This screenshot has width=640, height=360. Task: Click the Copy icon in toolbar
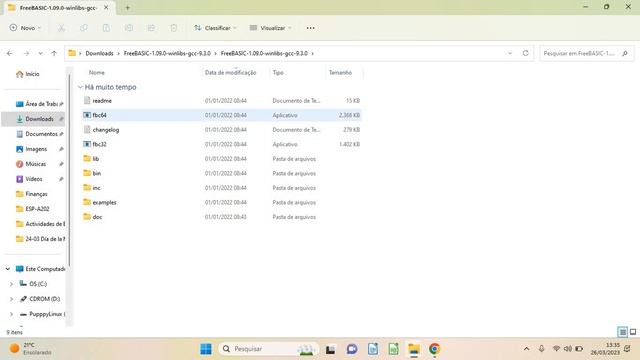point(84,28)
